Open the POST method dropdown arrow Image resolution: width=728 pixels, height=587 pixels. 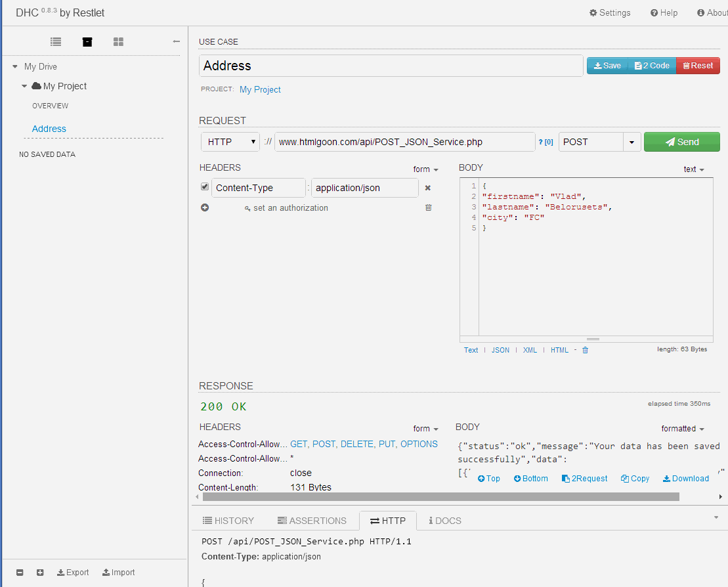(x=632, y=142)
